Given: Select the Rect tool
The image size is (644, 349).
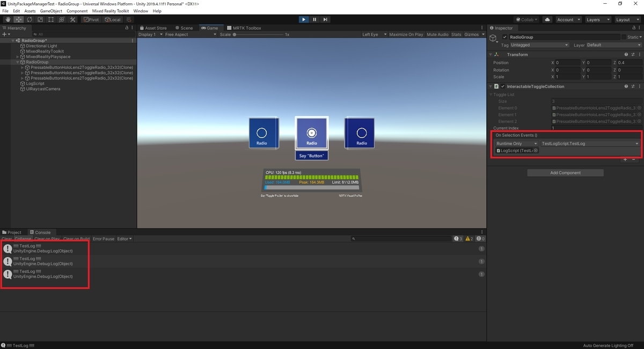Looking at the screenshot, I should (x=50, y=20).
